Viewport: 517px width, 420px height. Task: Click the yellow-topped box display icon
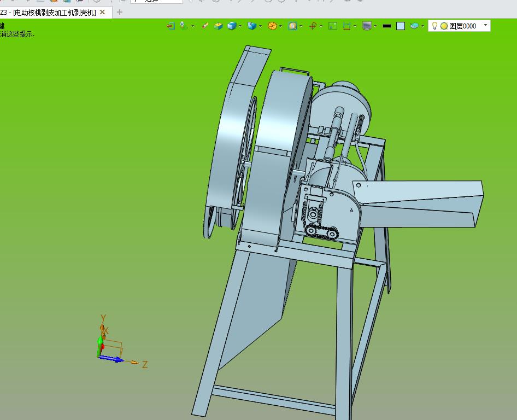pyautogui.click(x=218, y=26)
